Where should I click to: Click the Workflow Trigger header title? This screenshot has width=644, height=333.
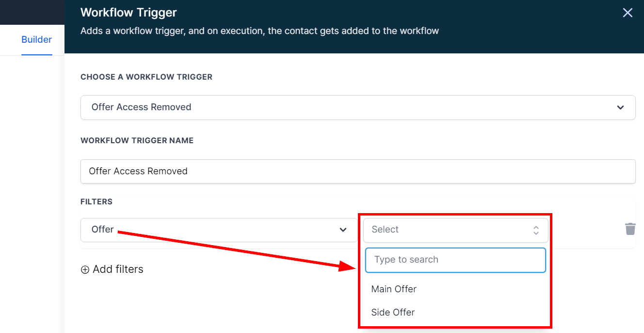click(x=129, y=12)
